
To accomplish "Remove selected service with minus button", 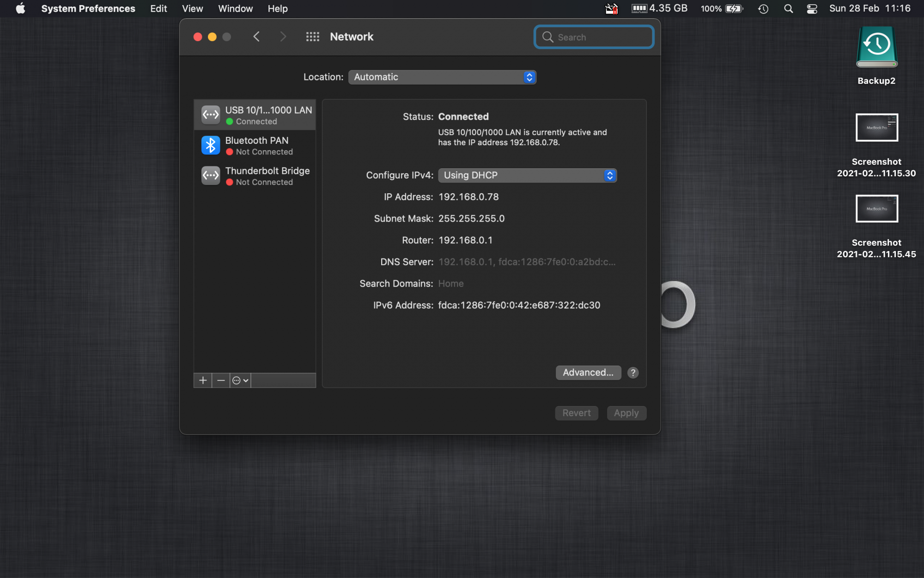I will (x=221, y=381).
